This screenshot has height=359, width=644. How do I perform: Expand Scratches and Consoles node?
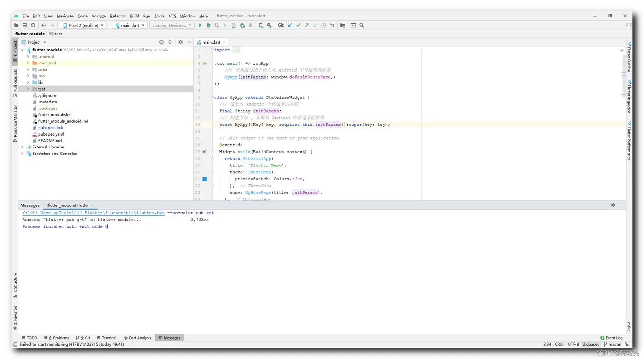[22, 154]
